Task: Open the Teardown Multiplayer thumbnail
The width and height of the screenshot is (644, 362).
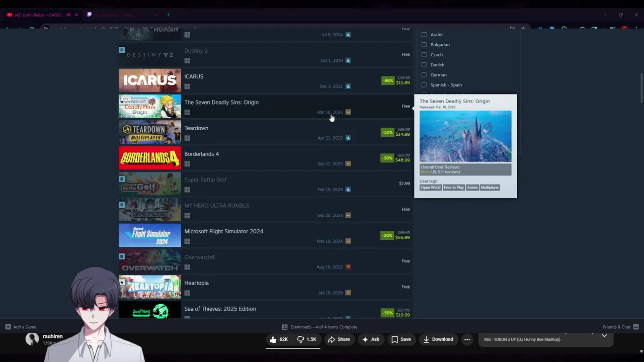Action: click(150, 132)
